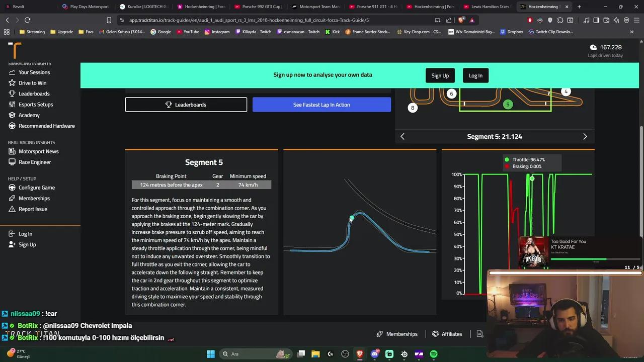The height and width of the screenshot is (362, 644).
Task: Select segment 6 marker on track map
Action: pos(451,94)
